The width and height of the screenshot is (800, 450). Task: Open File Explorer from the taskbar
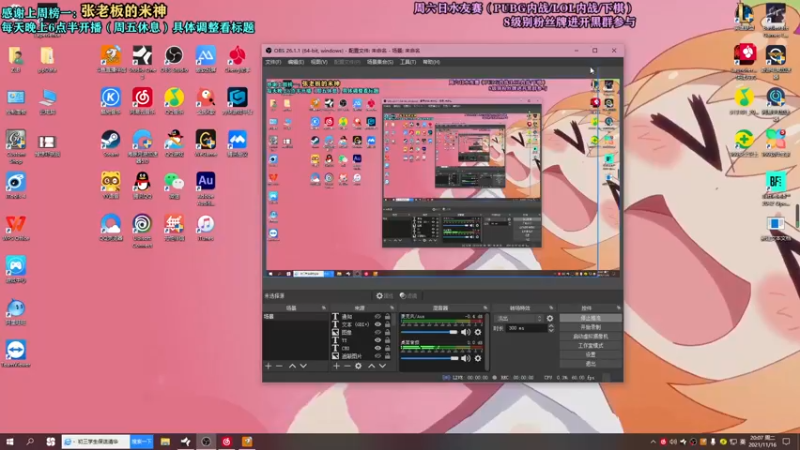(165, 442)
